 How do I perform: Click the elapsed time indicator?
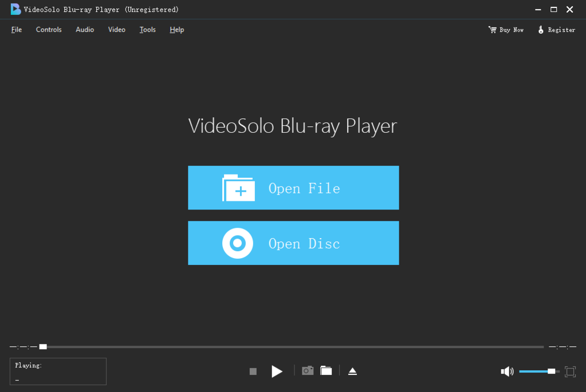[x=23, y=347]
